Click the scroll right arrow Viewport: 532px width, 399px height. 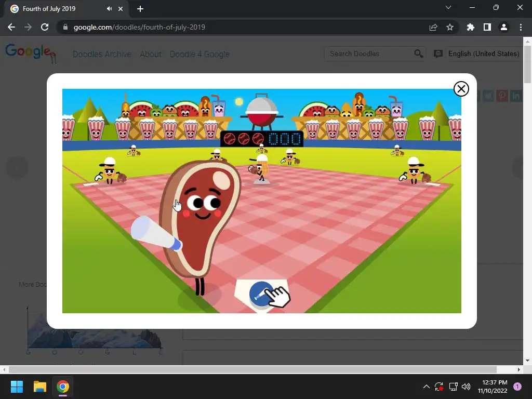pyautogui.click(x=519, y=369)
